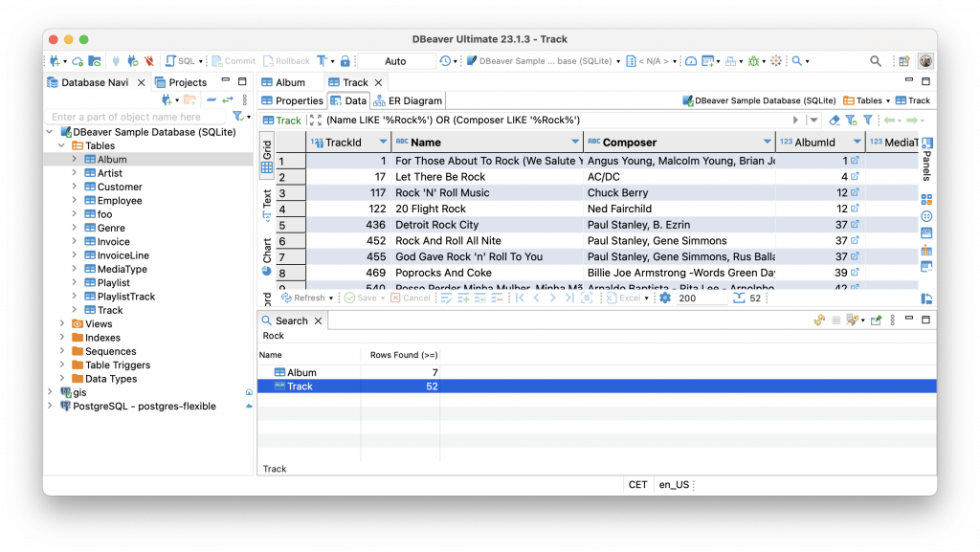Select the Customer table in the navigator

click(120, 187)
